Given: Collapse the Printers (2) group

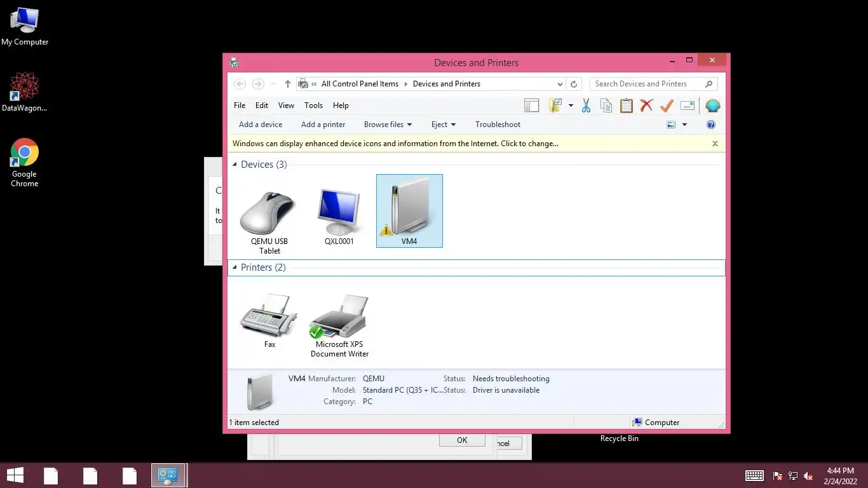Looking at the screenshot, I should point(234,268).
